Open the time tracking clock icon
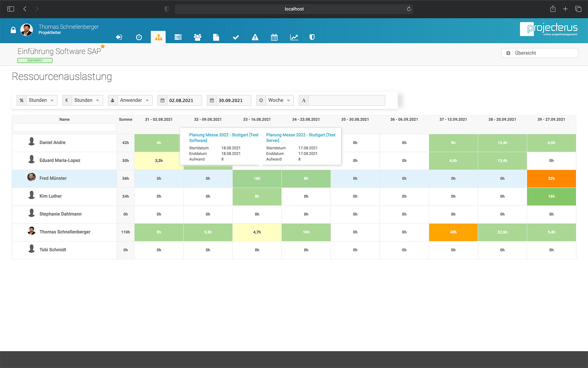 tap(139, 37)
